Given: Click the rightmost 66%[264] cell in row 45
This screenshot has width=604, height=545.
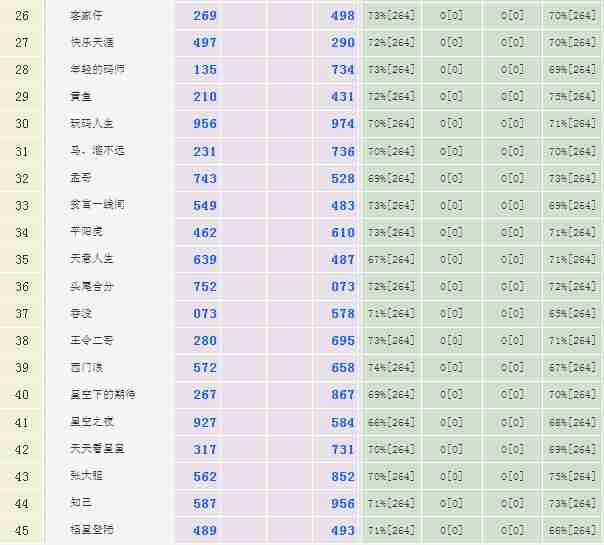Looking at the screenshot, I should click(572, 530).
